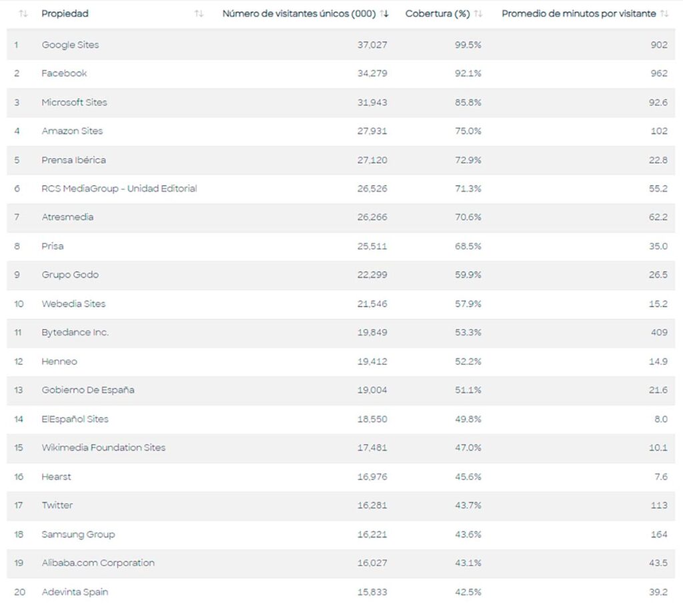This screenshot has width=683, height=616.
Task: Click the sort arrows beside Cobertura (%)
Action: tap(478, 14)
